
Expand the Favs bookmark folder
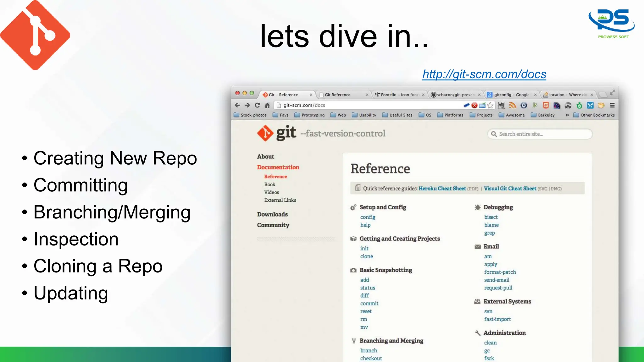(280, 115)
